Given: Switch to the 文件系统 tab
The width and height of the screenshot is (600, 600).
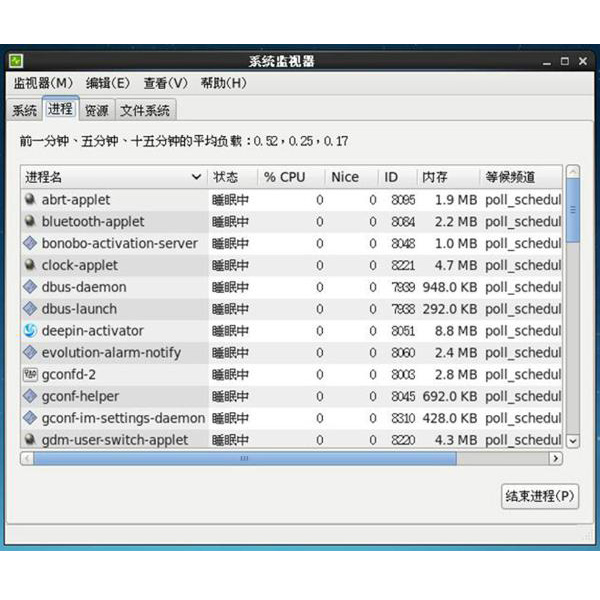Looking at the screenshot, I should (x=145, y=110).
